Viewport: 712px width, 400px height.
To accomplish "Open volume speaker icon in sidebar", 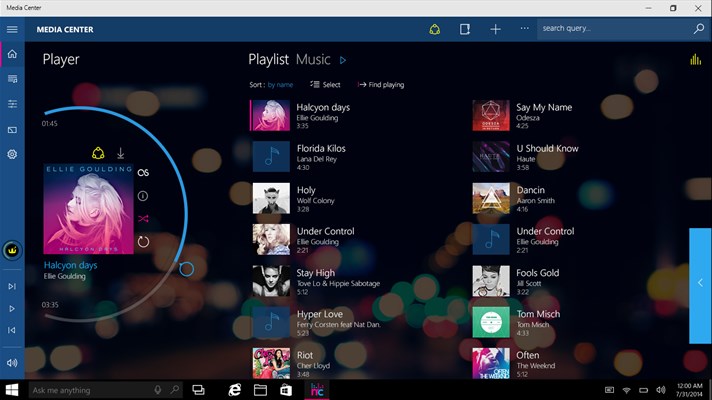I will pyautogui.click(x=12, y=363).
